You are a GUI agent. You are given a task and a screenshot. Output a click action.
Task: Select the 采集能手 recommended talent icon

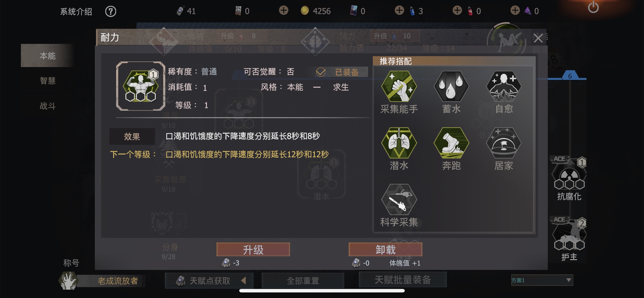click(x=399, y=86)
